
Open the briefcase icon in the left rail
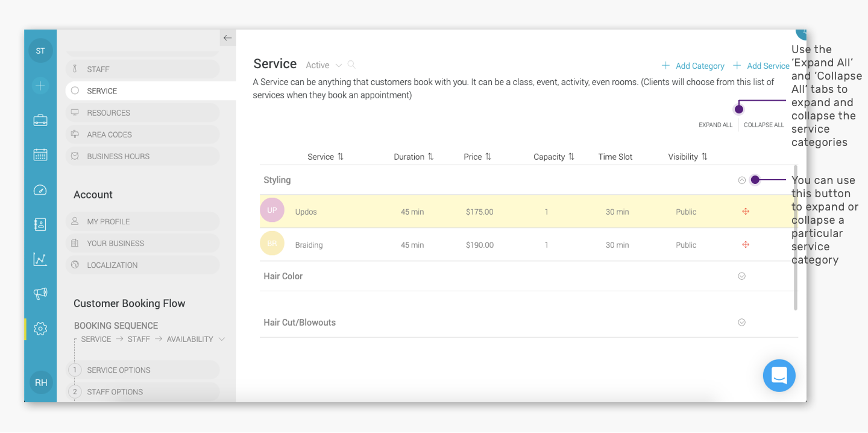[x=40, y=120]
